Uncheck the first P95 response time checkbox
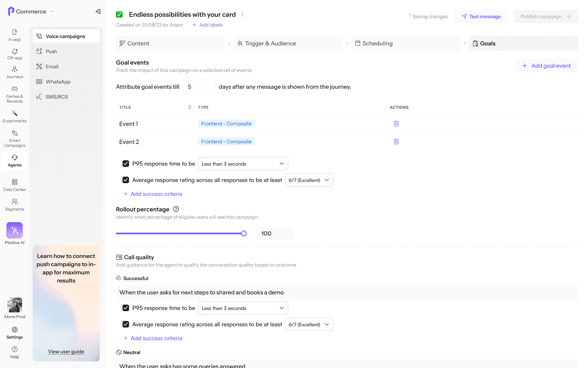 coord(126,164)
